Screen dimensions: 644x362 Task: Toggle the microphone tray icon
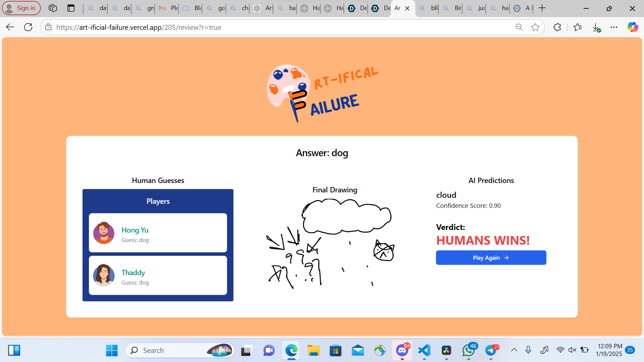(528, 350)
